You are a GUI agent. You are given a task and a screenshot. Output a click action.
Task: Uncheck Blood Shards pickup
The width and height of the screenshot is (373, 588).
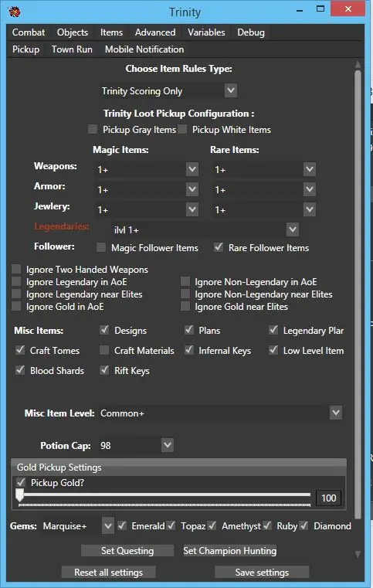(x=20, y=370)
